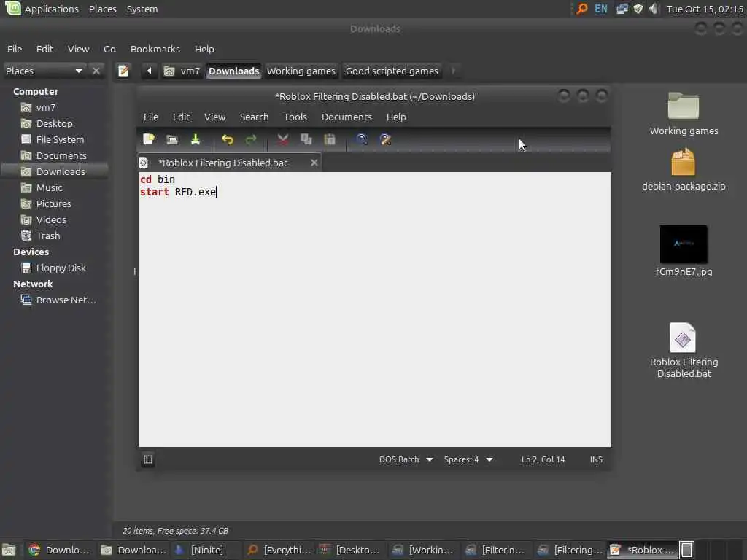This screenshot has width=747, height=560.
Task: Switch to the [Everythi... taskbar window
Action: 280,550
